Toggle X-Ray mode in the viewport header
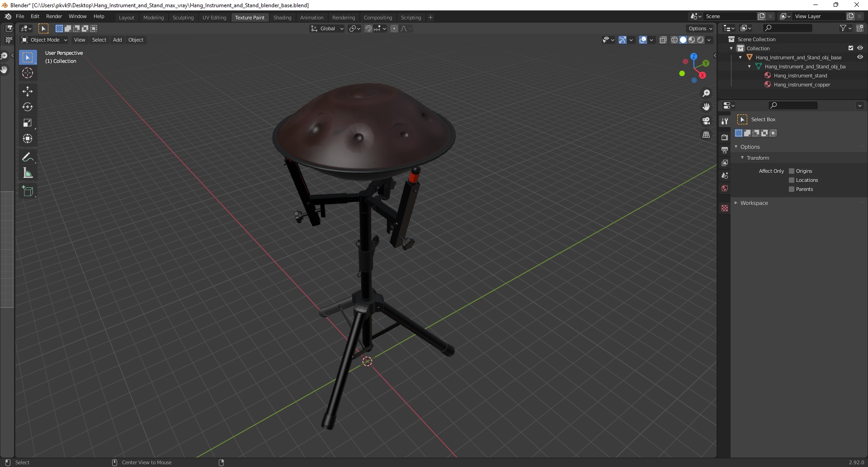The width and height of the screenshot is (868, 467). (663, 40)
